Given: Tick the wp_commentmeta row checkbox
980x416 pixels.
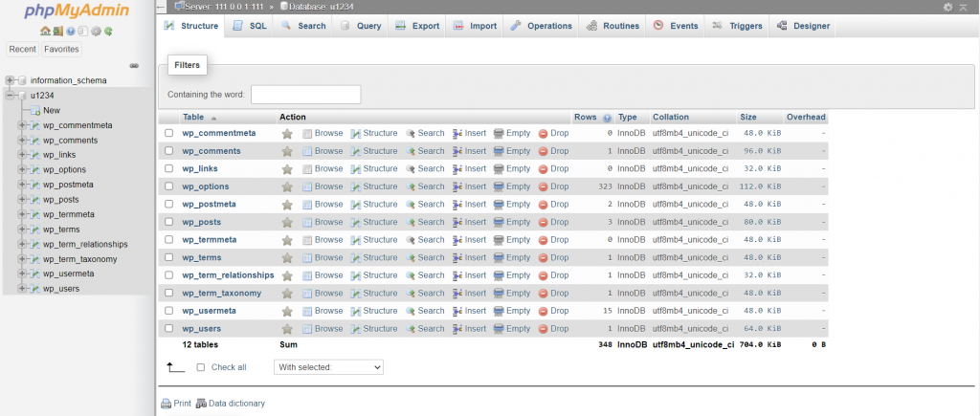Looking at the screenshot, I should click(x=169, y=133).
